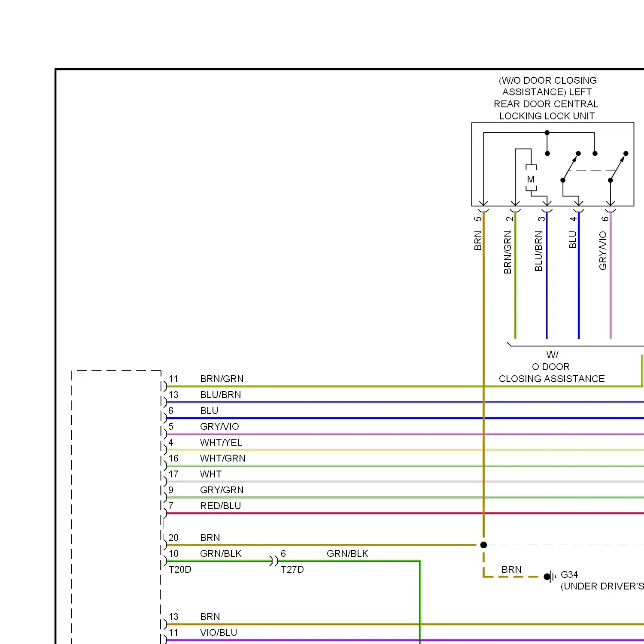Click the vertical GRY/VIO label at lock unit pin 6
Viewport: 644px width, 644px height.
click(603, 251)
